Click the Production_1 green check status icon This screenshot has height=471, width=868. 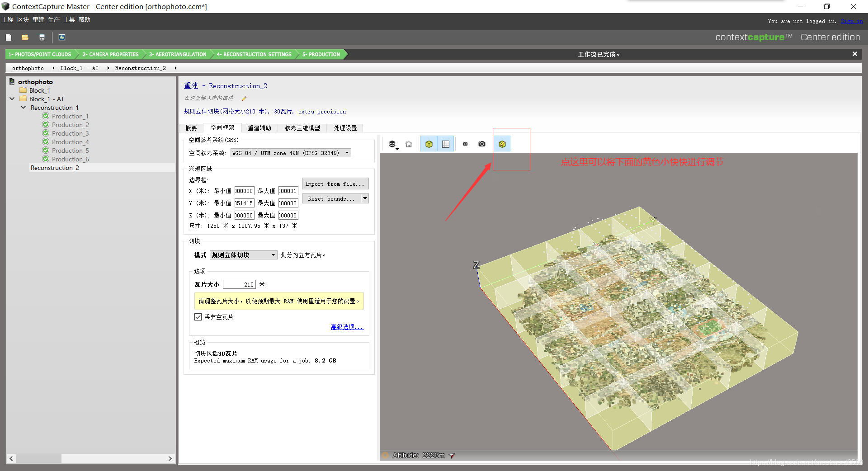coord(46,116)
